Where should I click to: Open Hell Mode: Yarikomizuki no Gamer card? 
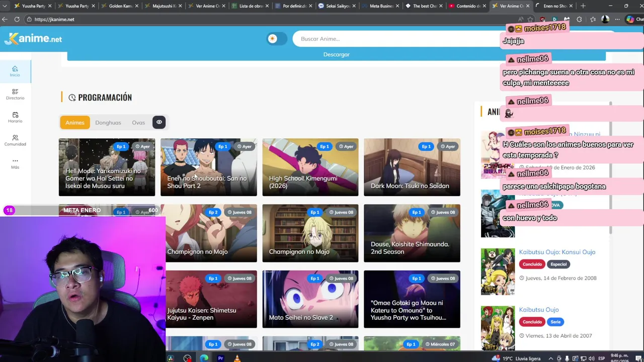point(107,167)
